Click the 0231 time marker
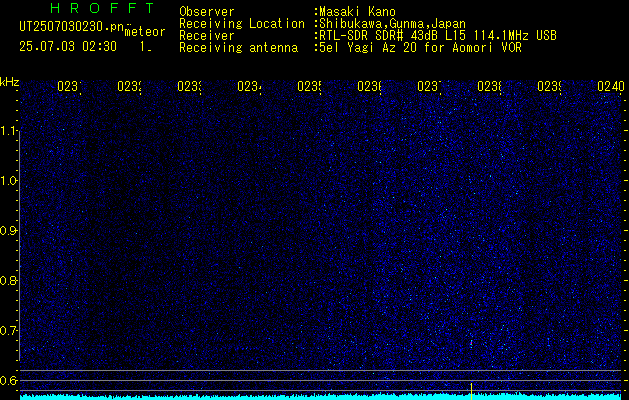629x400 pixels. (x=69, y=86)
